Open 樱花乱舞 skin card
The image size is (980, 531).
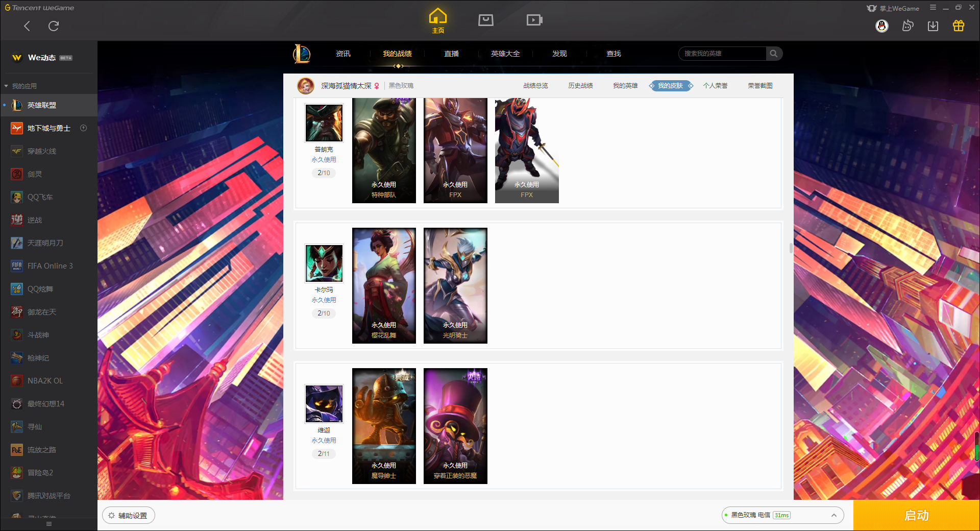pyautogui.click(x=384, y=286)
